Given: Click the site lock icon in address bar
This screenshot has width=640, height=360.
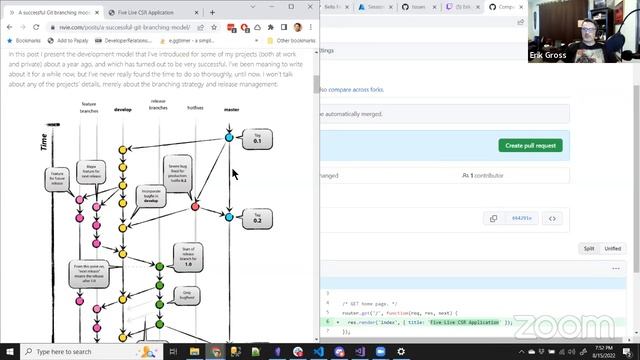Looking at the screenshot, I should (x=53, y=27).
